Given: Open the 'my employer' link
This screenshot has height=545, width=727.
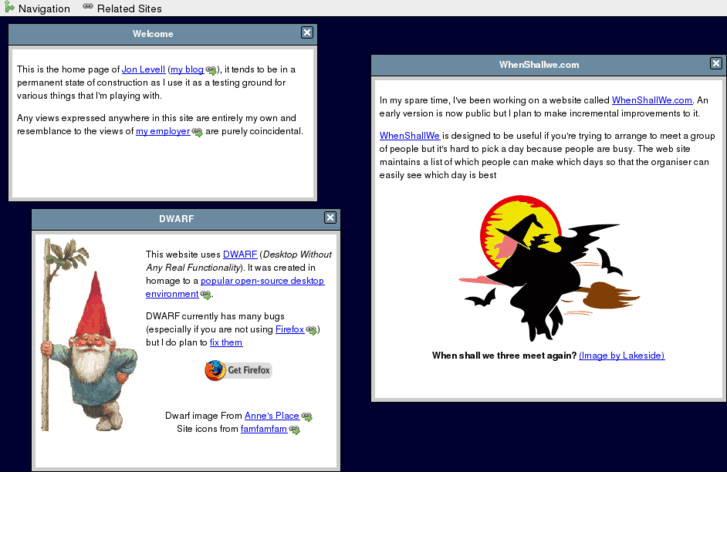Looking at the screenshot, I should (163, 131).
